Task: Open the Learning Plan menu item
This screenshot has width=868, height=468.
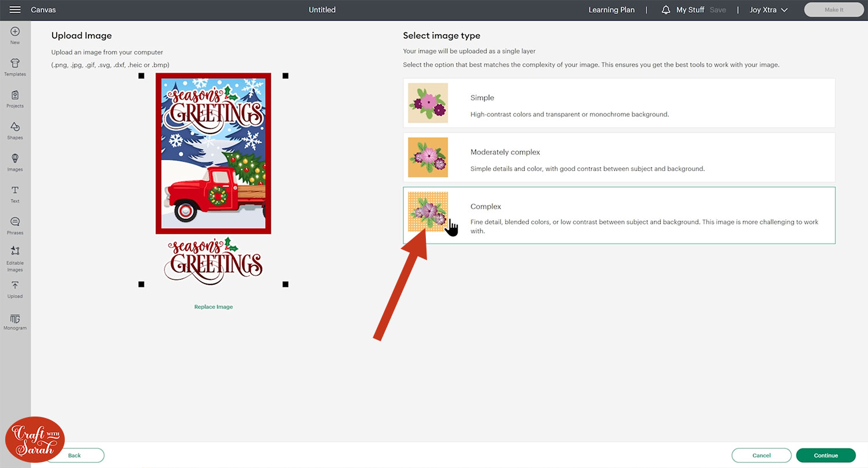Action: click(x=612, y=10)
